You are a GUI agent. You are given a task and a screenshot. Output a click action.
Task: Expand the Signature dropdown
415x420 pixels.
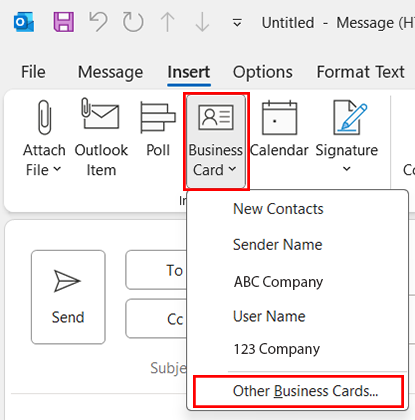347,137
